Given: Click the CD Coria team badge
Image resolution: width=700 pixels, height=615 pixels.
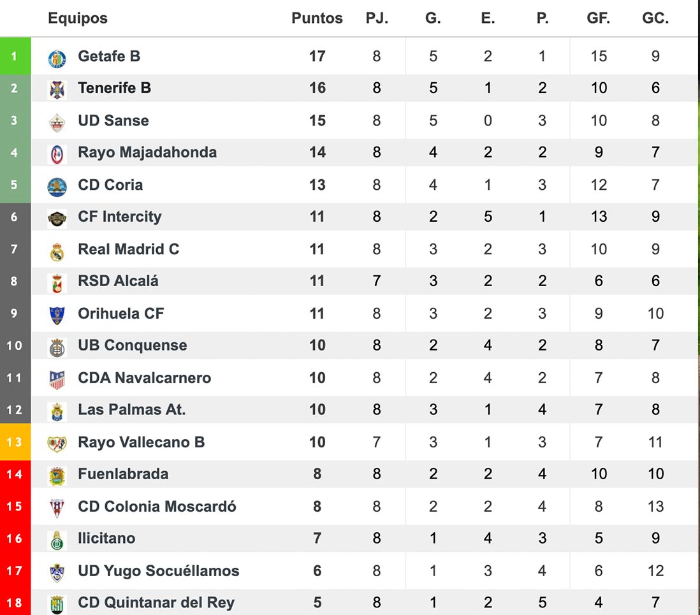Looking at the screenshot, I should 57,186.
